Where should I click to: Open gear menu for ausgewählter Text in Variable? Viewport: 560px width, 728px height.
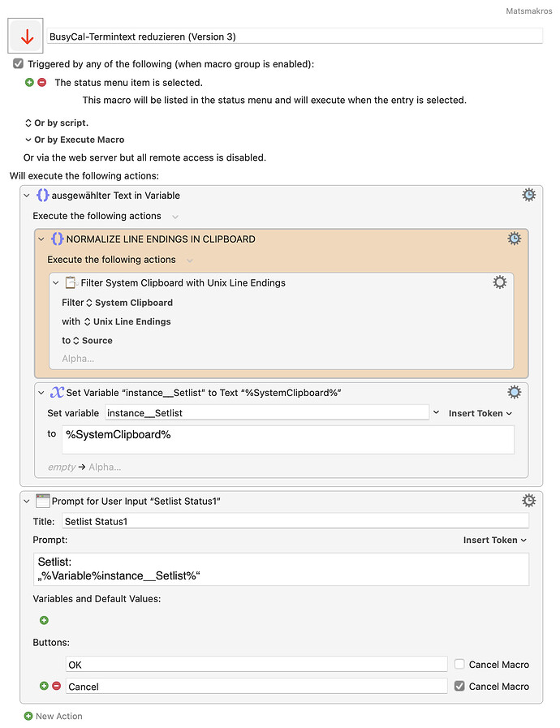click(528, 195)
